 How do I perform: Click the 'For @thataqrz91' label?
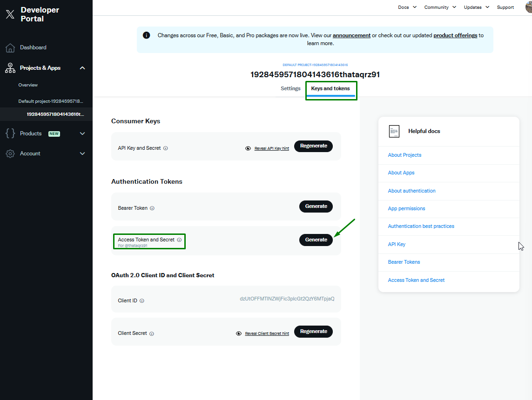(x=133, y=246)
